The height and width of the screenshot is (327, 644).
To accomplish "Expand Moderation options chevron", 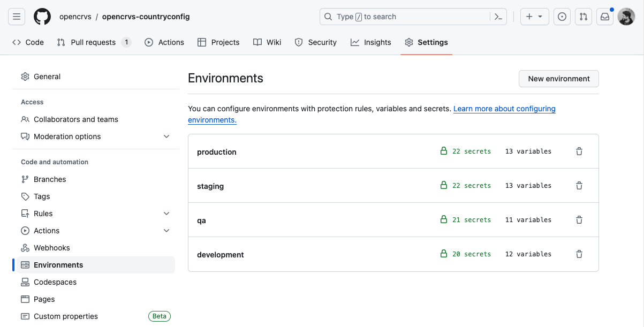I will point(166,136).
